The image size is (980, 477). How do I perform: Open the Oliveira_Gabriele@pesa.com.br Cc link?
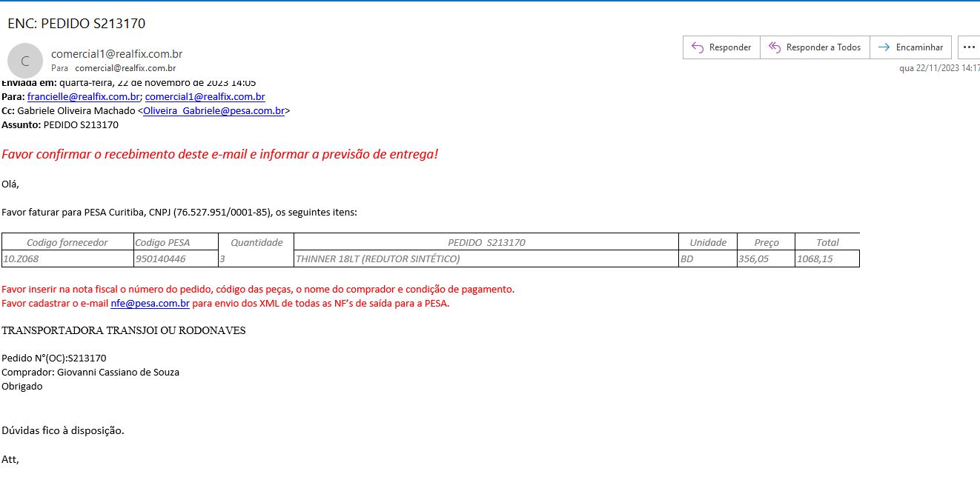213,111
